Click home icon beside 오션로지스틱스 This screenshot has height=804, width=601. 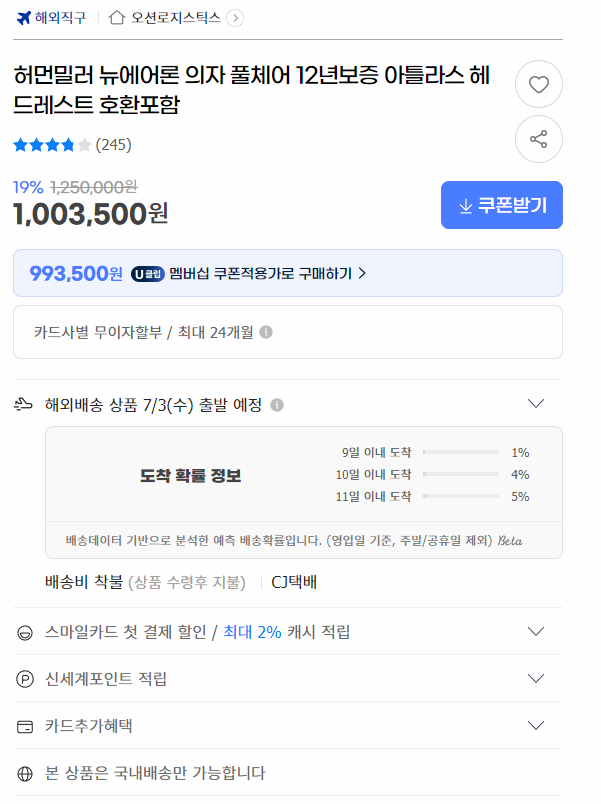click(x=116, y=18)
